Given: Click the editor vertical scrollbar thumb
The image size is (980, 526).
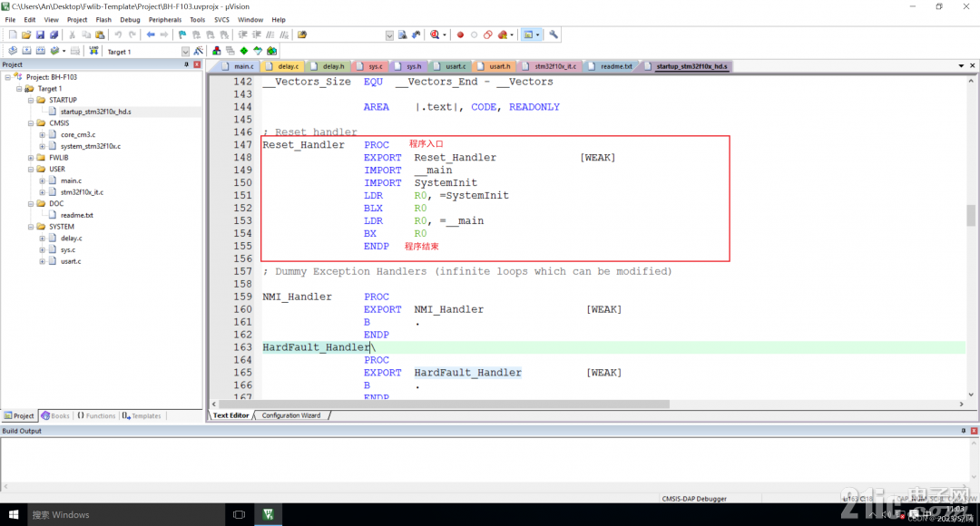Looking at the screenshot, I should 971,216.
